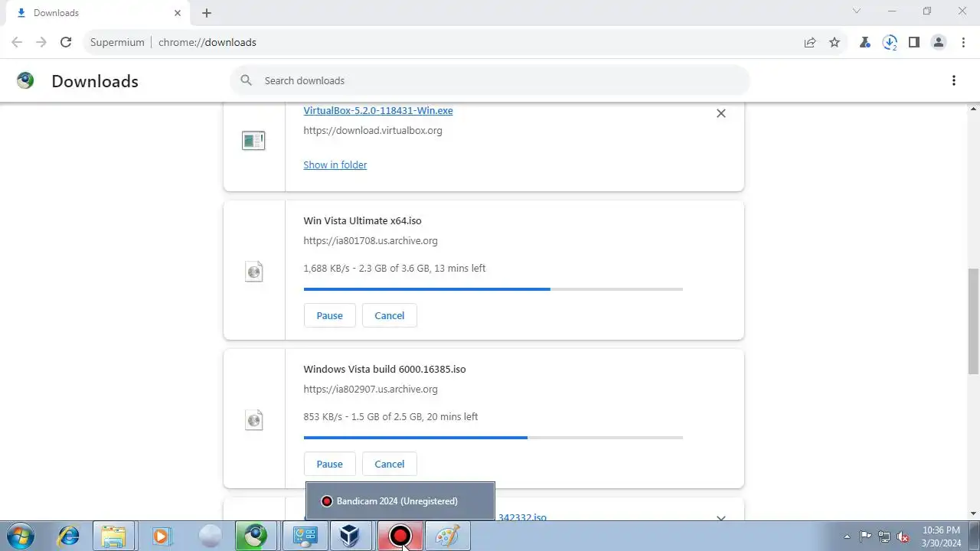Viewport: 980px width, 551px height.
Task: Expand the partially hidden bottom download chevron
Action: pos(720,518)
